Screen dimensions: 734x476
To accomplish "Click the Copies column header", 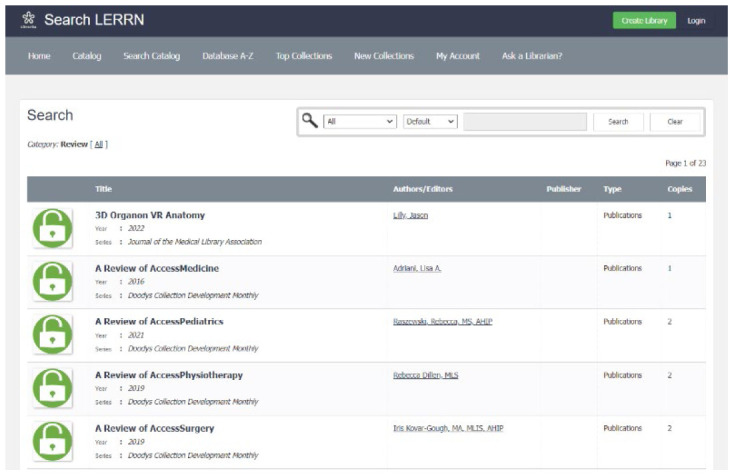I will [680, 189].
